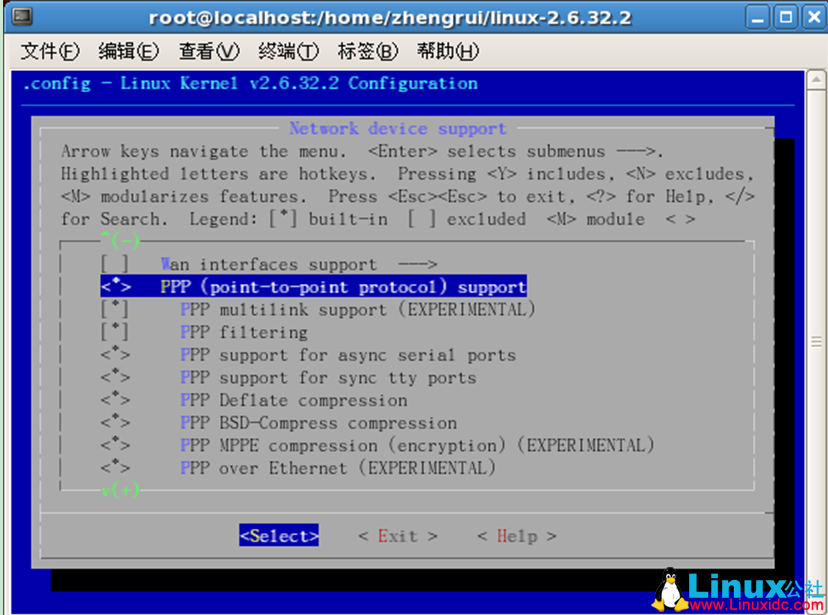
Task: Click the 'Network device support' dialog title
Action: (x=398, y=128)
